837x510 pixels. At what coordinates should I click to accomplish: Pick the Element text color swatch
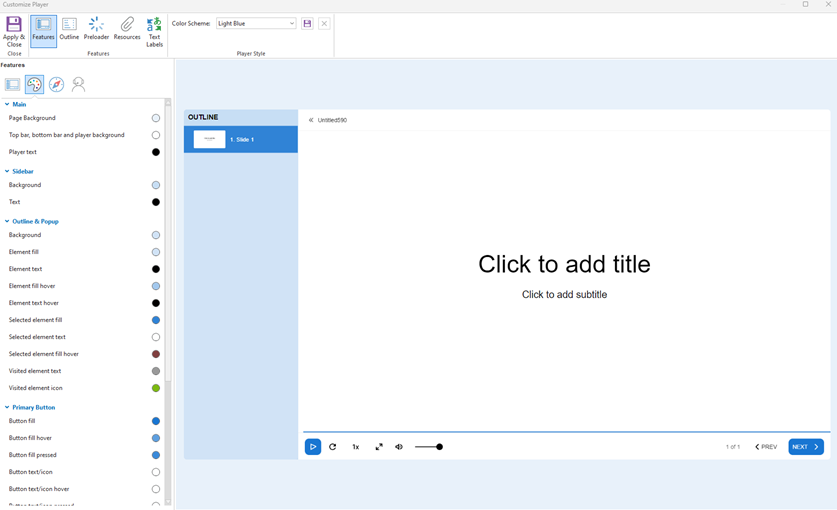tap(156, 269)
